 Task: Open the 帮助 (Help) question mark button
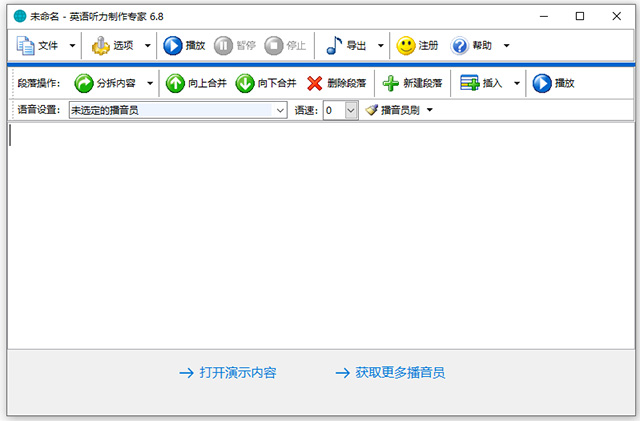[x=471, y=45]
